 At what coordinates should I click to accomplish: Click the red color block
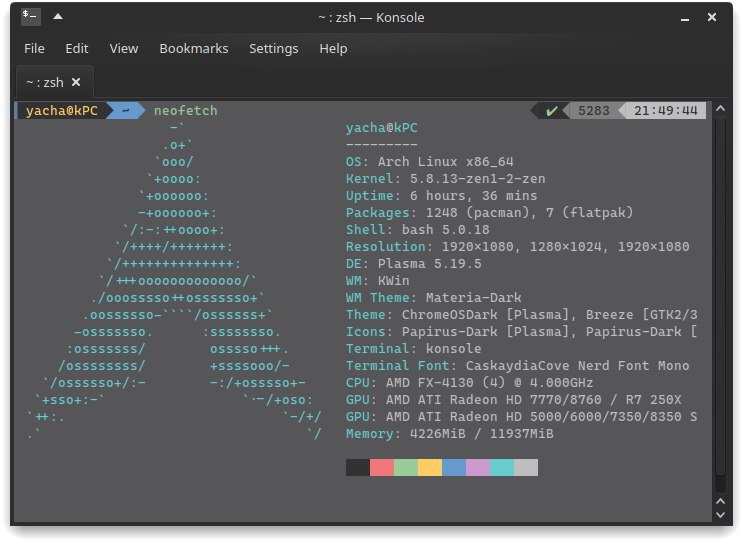pyautogui.click(x=382, y=467)
